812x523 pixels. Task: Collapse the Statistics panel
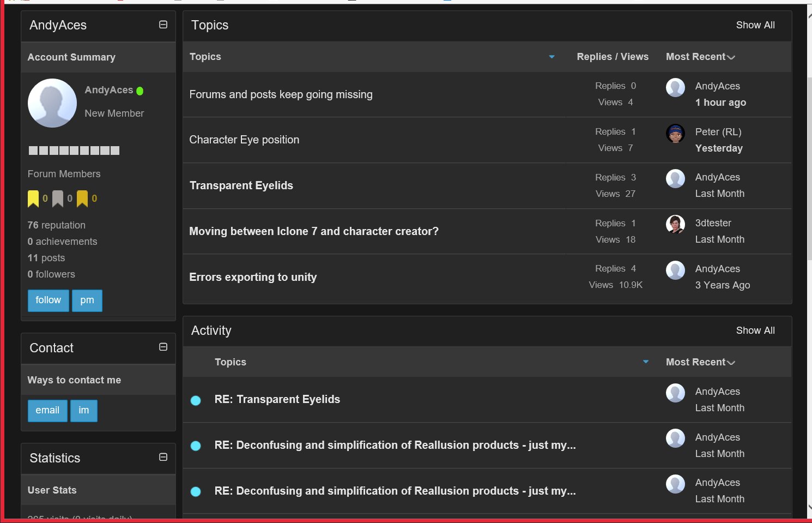coord(163,457)
